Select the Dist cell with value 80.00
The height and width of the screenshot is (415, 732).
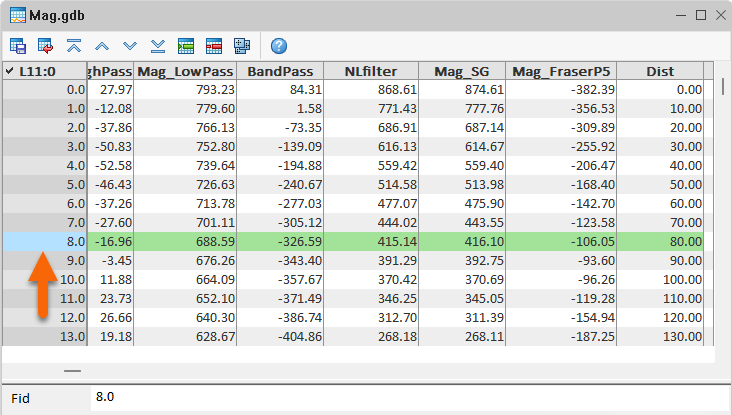(660, 243)
